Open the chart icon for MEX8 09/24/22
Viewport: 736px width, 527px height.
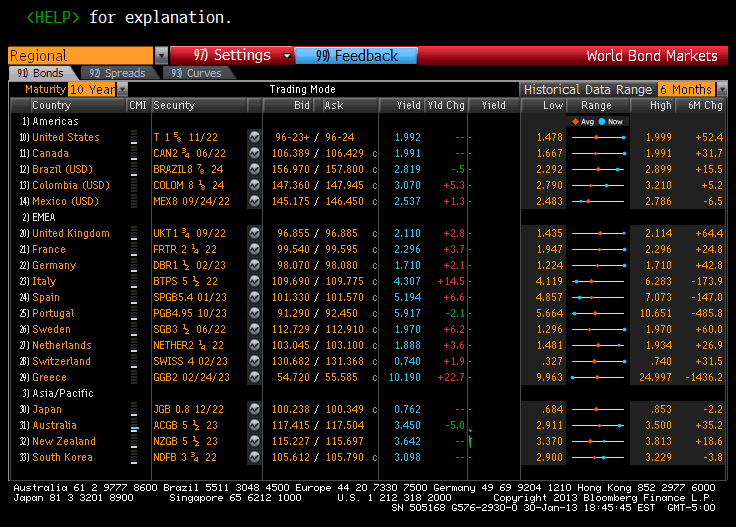point(254,201)
